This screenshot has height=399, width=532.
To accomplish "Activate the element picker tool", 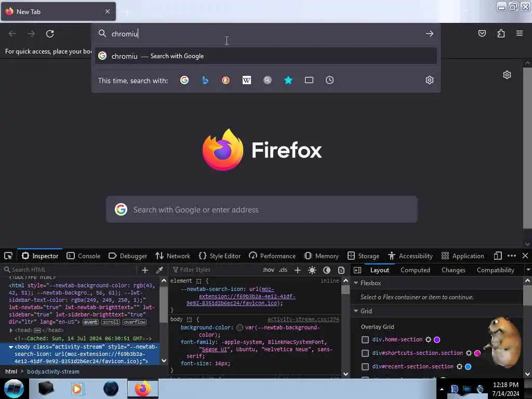I will point(8,256).
